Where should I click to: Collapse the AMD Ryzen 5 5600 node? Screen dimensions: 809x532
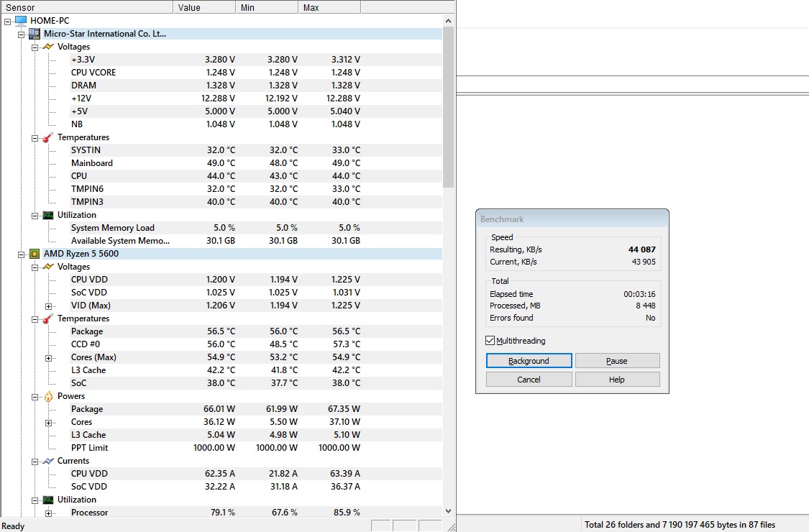(22, 254)
